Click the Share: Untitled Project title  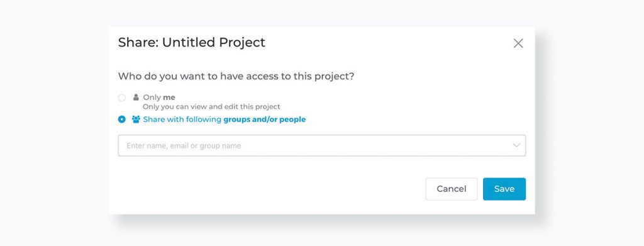click(x=192, y=42)
